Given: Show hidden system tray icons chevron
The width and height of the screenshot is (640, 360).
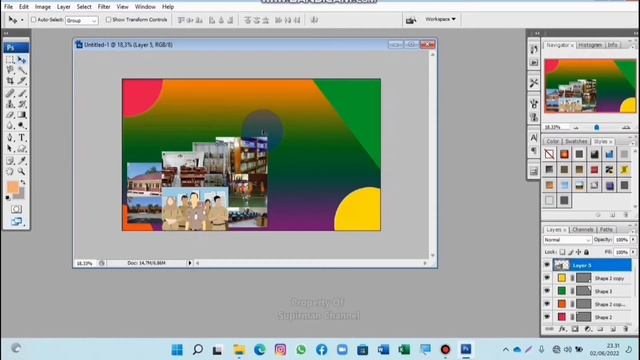Looking at the screenshot, I should (x=506, y=350).
